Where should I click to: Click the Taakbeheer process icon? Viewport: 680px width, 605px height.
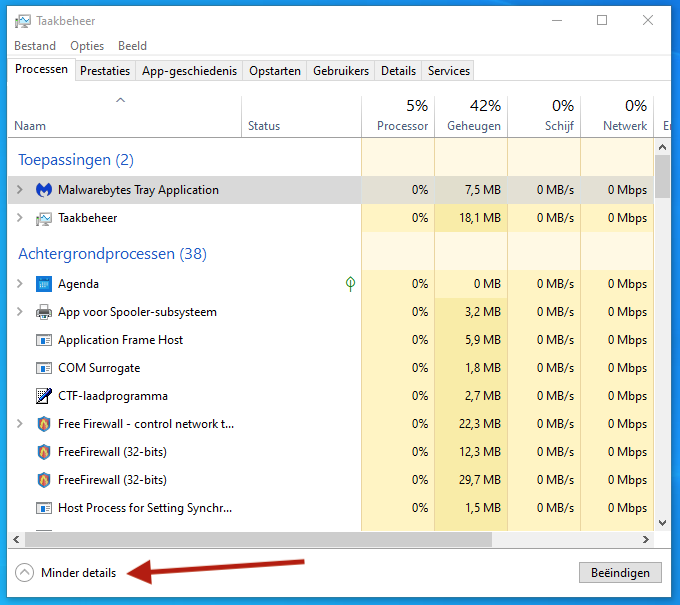[44, 218]
